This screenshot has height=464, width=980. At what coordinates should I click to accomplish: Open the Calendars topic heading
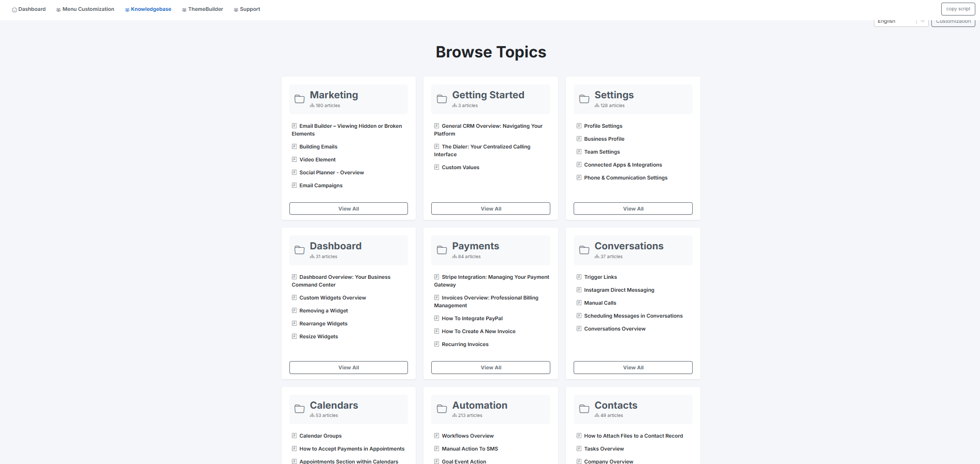pos(333,406)
